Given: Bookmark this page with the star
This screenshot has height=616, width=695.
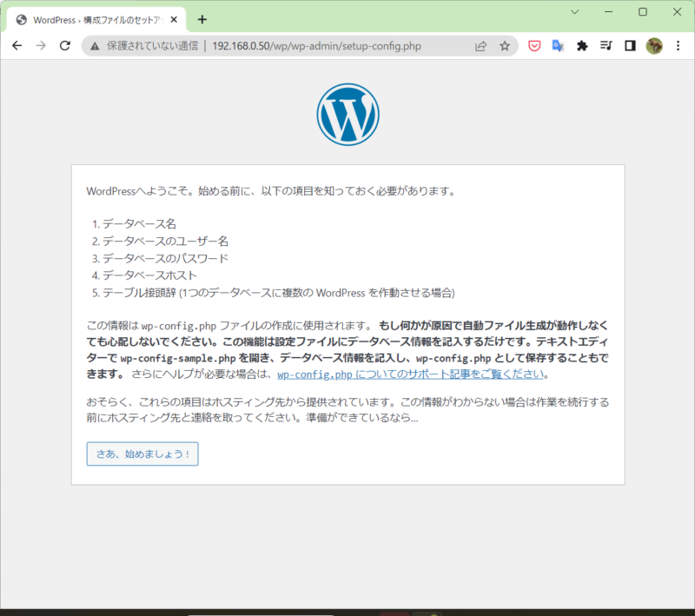Looking at the screenshot, I should pos(505,46).
